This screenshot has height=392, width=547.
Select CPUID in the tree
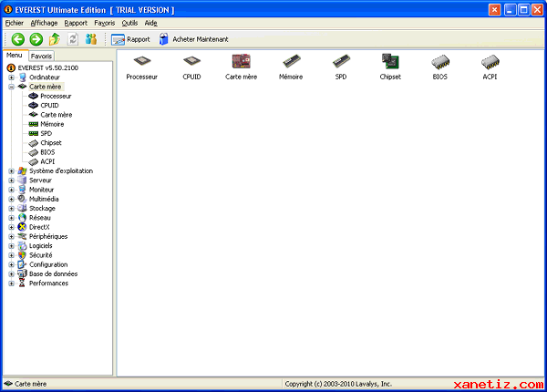(x=49, y=106)
